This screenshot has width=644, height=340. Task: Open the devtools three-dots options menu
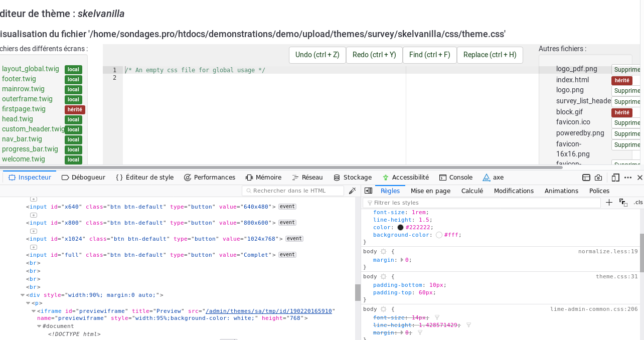pos(629,178)
